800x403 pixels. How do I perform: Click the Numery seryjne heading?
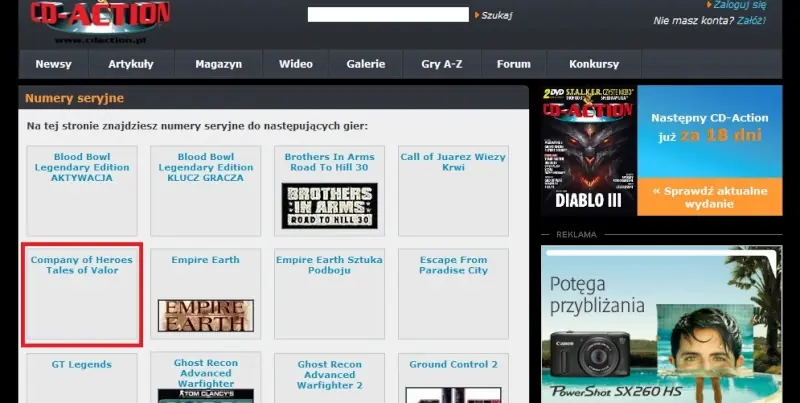click(74, 98)
